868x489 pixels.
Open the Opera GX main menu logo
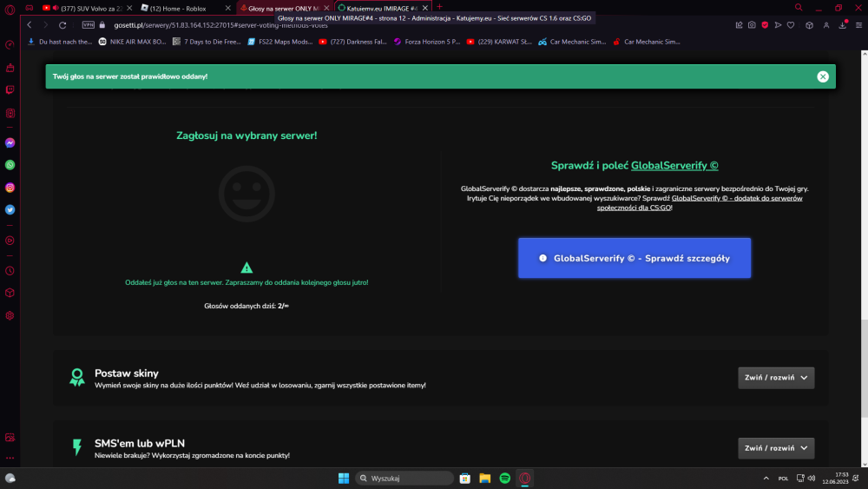point(10,9)
